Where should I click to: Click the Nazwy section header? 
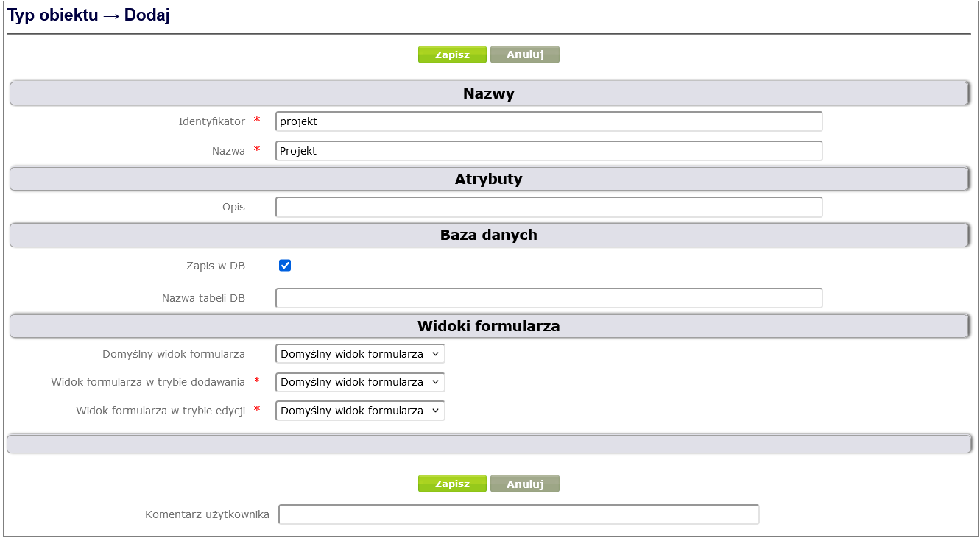pos(488,94)
